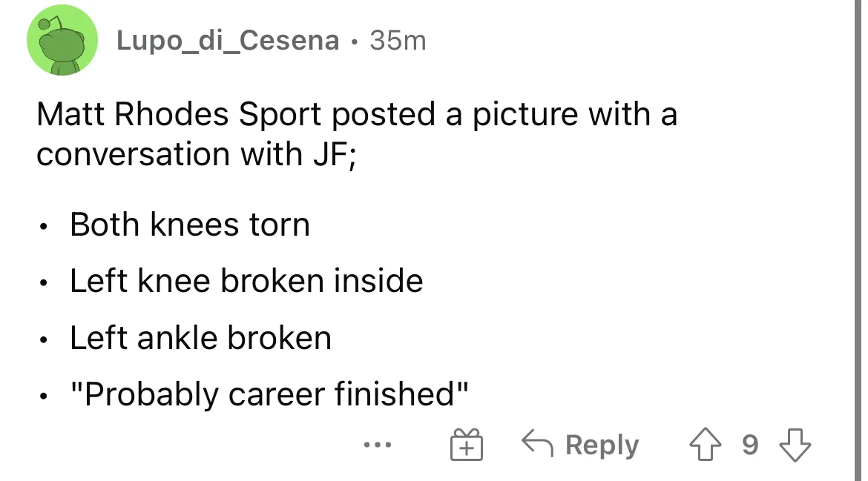Click the "conversation with JF;" text line
868x481 pixels.
[197, 154]
